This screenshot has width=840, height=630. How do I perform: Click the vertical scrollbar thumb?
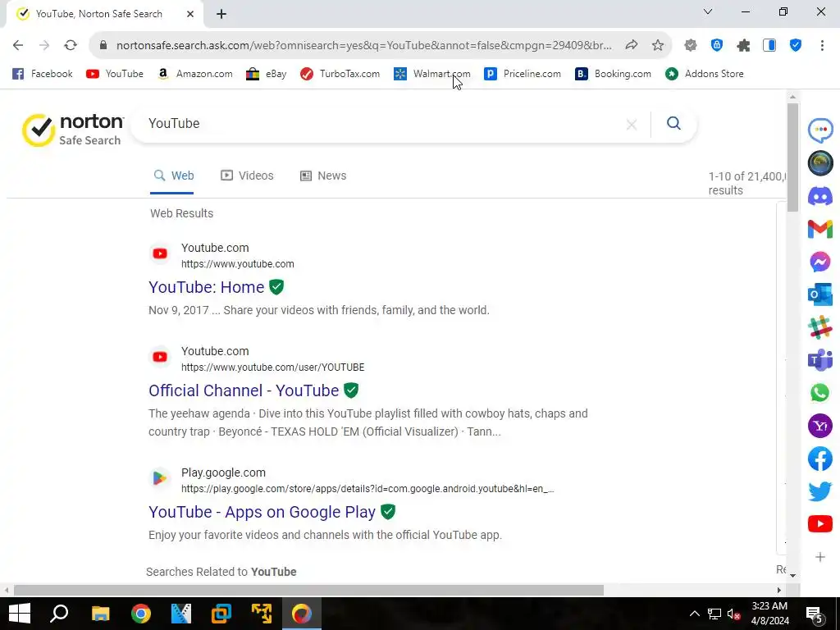pos(793,157)
